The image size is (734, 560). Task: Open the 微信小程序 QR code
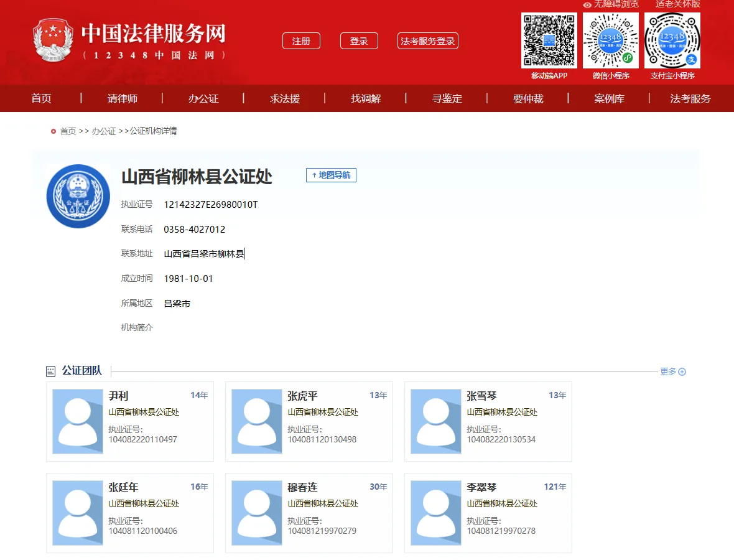click(x=610, y=40)
